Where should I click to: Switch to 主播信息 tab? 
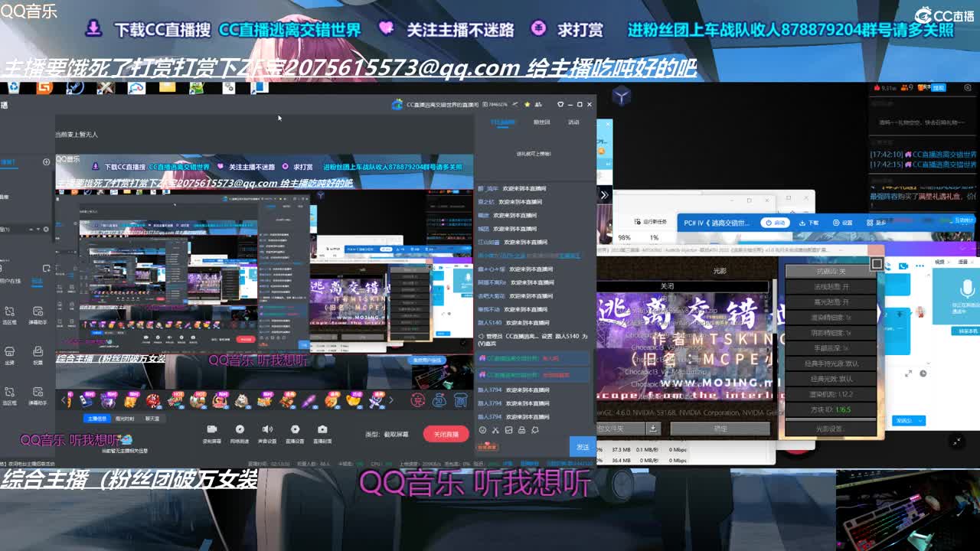click(x=96, y=419)
